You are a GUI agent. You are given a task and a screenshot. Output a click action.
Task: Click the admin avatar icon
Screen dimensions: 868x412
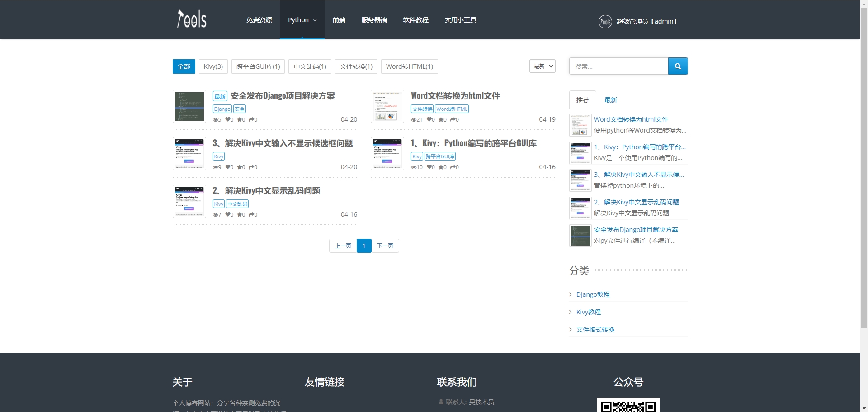coord(605,21)
